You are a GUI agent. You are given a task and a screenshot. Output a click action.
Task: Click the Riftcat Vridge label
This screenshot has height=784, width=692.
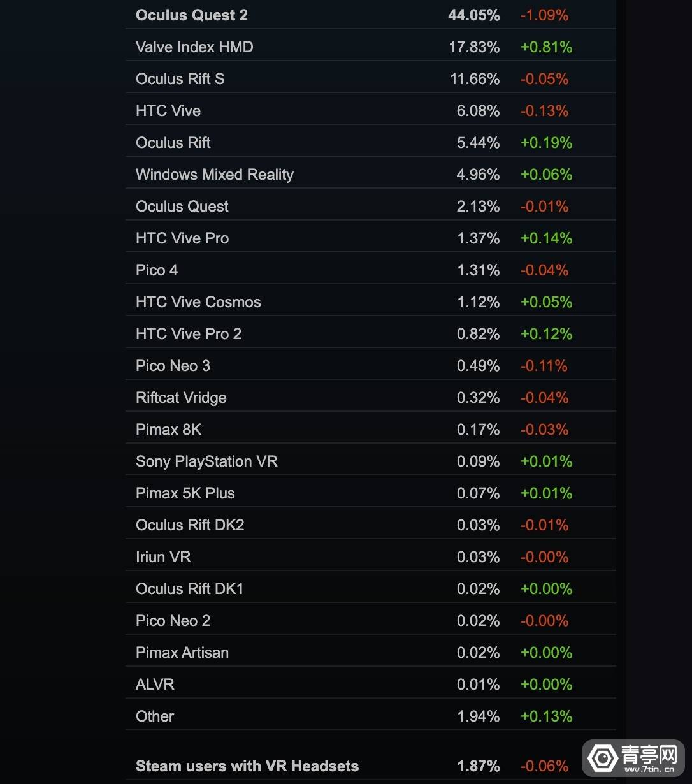[181, 398]
